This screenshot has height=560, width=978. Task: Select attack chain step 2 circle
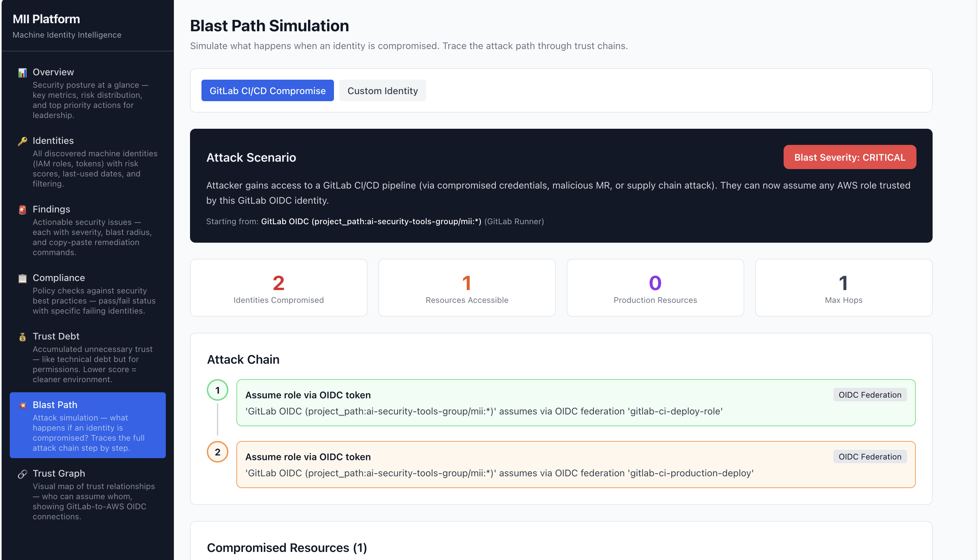click(x=217, y=452)
